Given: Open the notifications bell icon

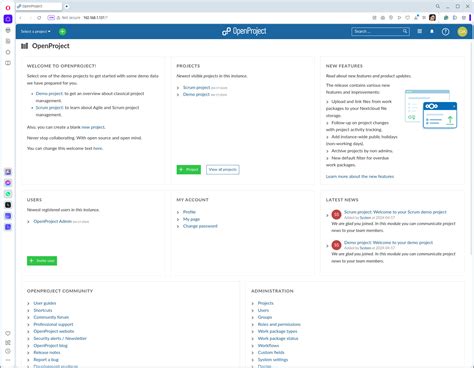Looking at the screenshot, I should coord(432,31).
